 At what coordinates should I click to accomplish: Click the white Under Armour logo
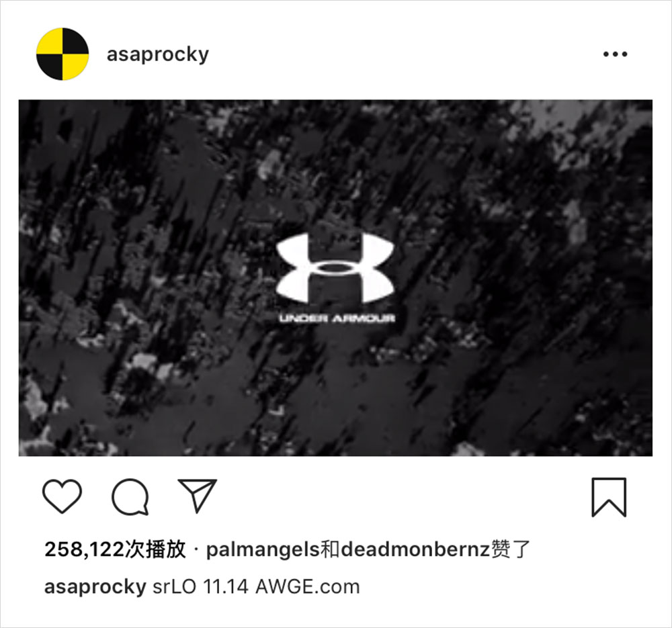click(335, 268)
